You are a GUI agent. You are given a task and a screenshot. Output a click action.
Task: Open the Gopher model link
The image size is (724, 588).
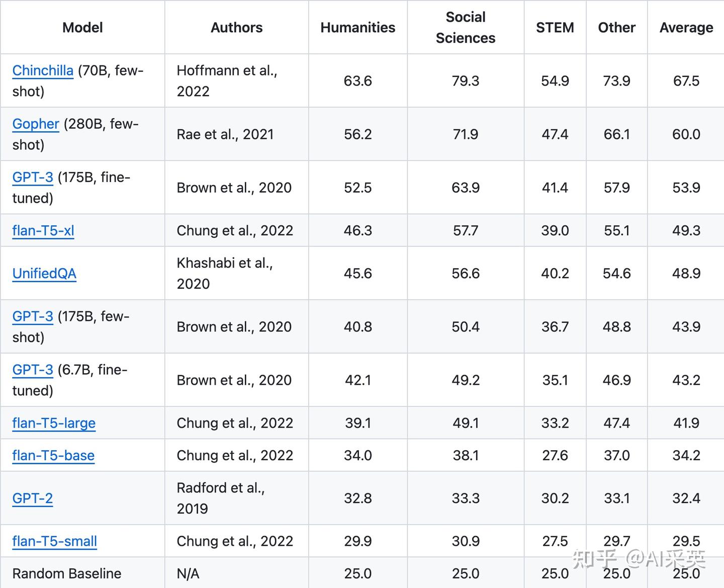[x=36, y=124]
